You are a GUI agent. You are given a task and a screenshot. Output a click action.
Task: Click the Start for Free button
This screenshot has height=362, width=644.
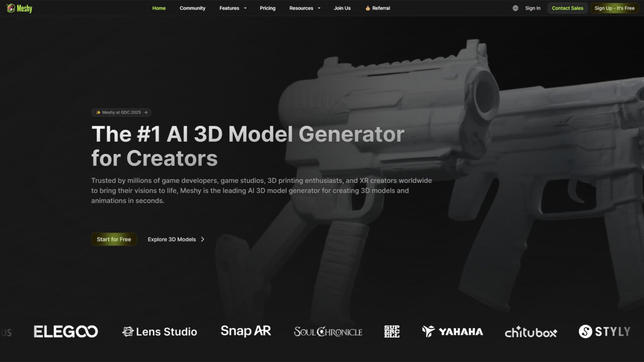(x=114, y=239)
